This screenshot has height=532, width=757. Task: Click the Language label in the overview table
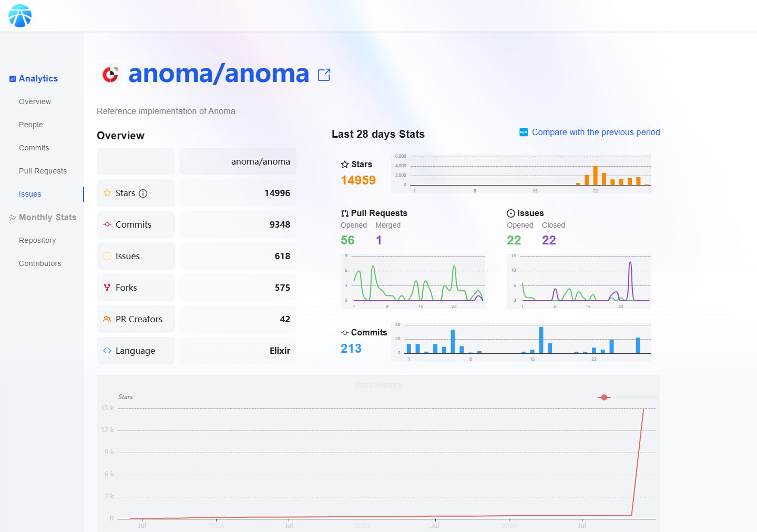click(x=135, y=351)
